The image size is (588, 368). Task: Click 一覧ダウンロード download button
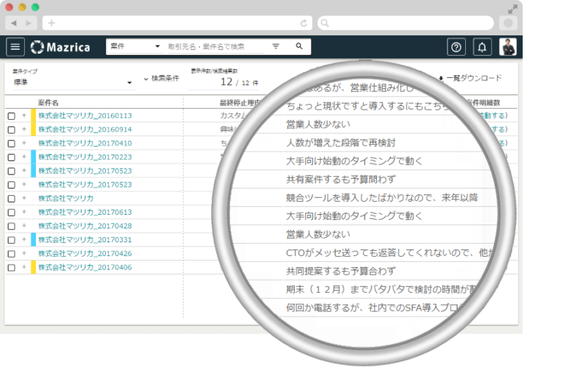(470, 78)
